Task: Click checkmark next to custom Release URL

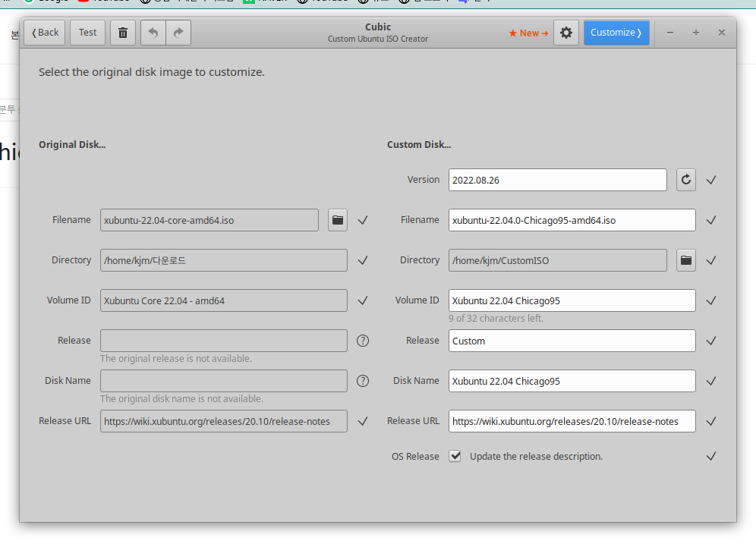Action: point(711,422)
